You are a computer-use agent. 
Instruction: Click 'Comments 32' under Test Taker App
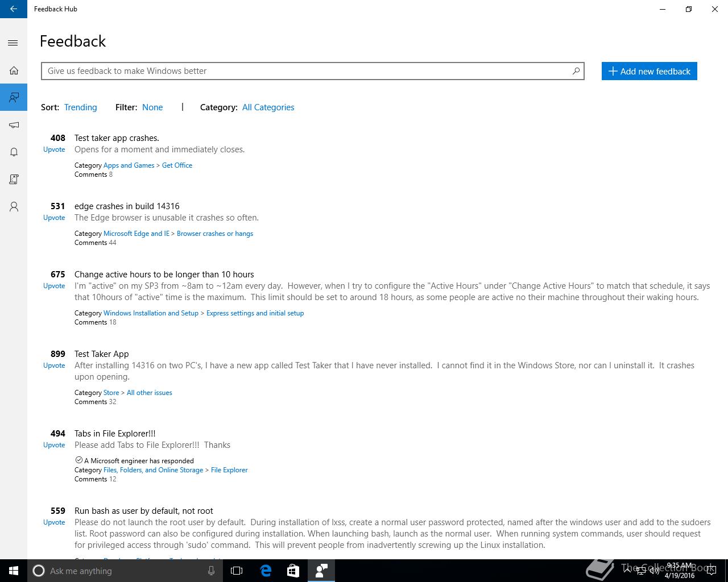coord(96,402)
